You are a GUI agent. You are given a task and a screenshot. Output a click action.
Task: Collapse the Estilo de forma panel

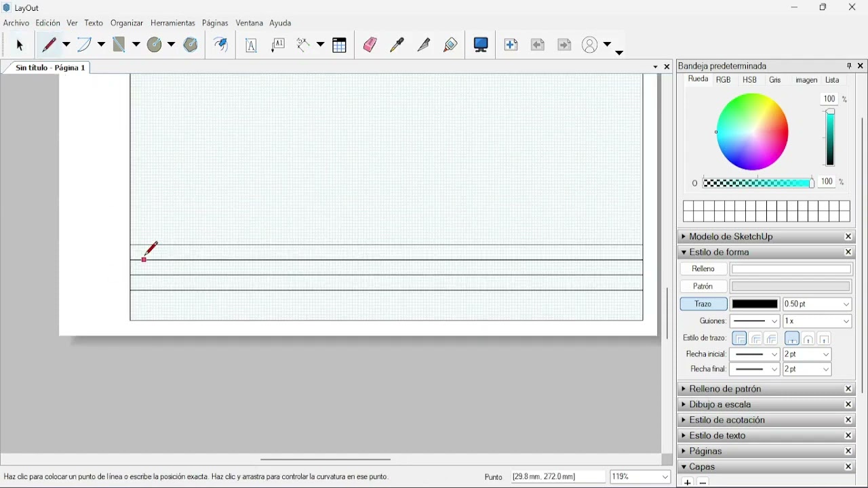click(684, 253)
